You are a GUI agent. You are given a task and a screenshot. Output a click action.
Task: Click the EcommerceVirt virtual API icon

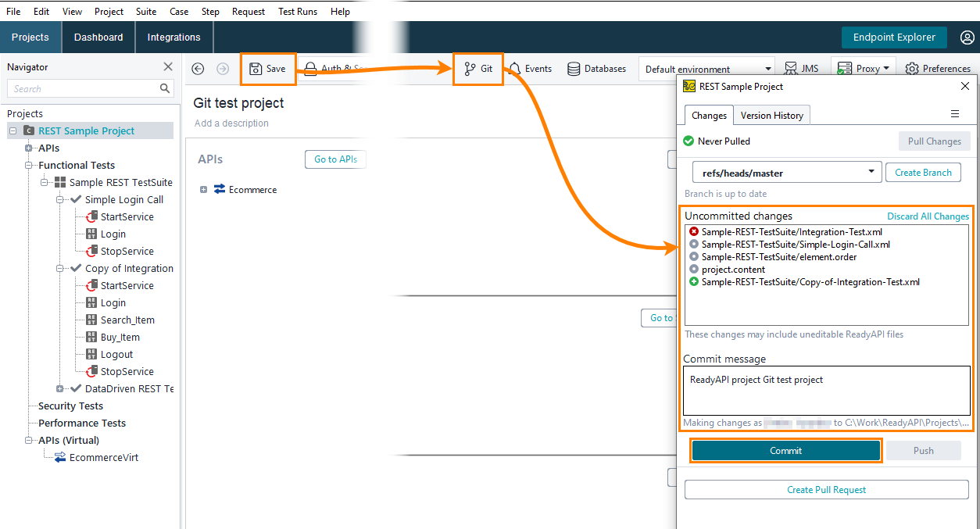tap(60, 457)
